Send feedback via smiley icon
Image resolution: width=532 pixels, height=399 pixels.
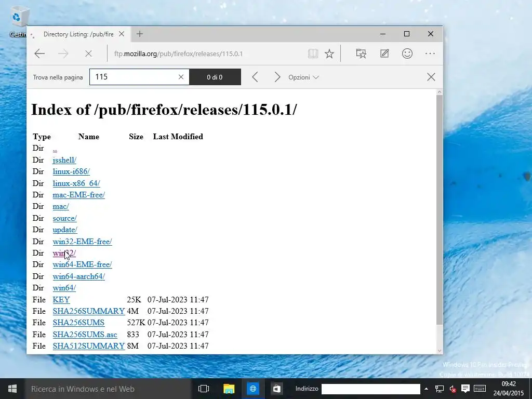[x=407, y=54]
